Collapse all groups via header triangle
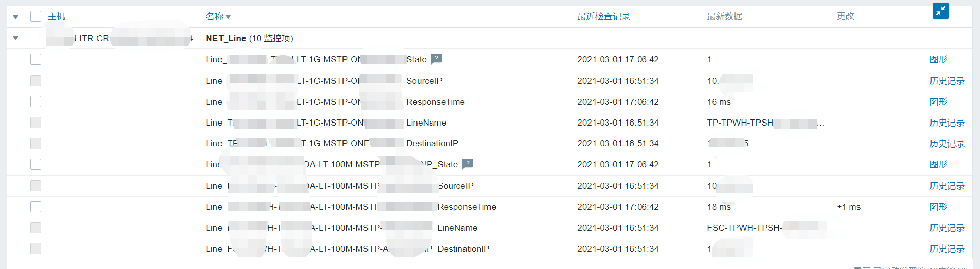The image size is (980, 269). 16,17
